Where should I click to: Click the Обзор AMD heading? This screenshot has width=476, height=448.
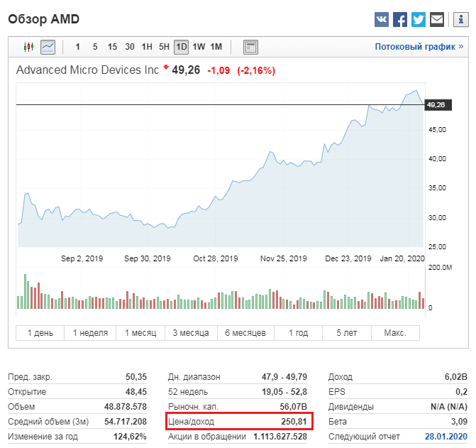(44, 19)
